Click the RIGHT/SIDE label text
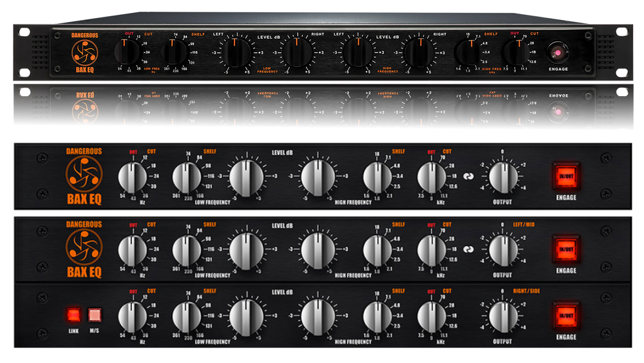This screenshot has width=644, height=363. point(526,291)
